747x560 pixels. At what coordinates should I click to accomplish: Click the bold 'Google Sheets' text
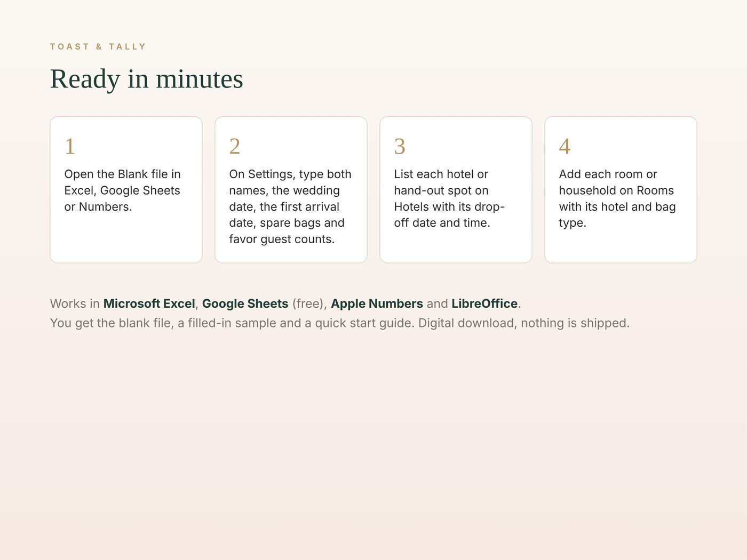pos(245,303)
